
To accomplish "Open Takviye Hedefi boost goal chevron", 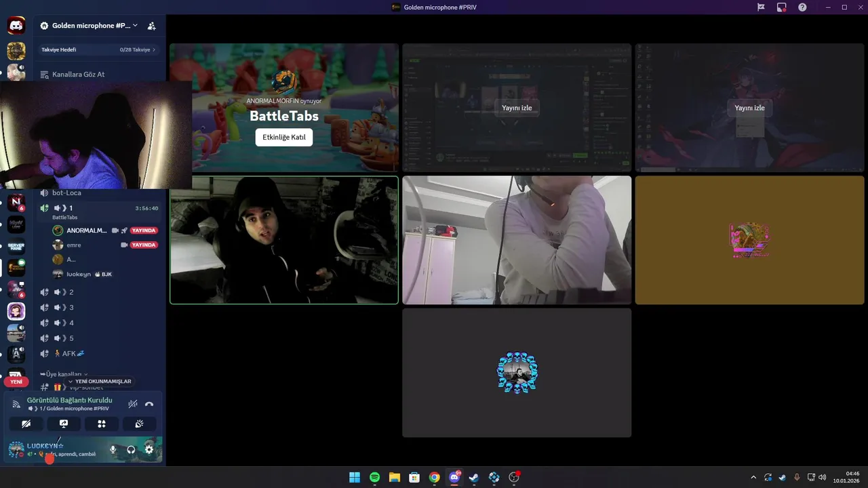I will (154, 49).
